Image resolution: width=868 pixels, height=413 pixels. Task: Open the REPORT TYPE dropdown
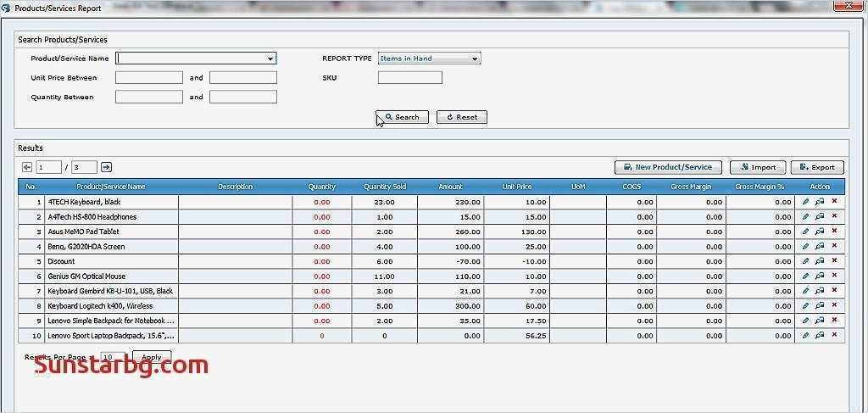pyautogui.click(x=429, y=59)
